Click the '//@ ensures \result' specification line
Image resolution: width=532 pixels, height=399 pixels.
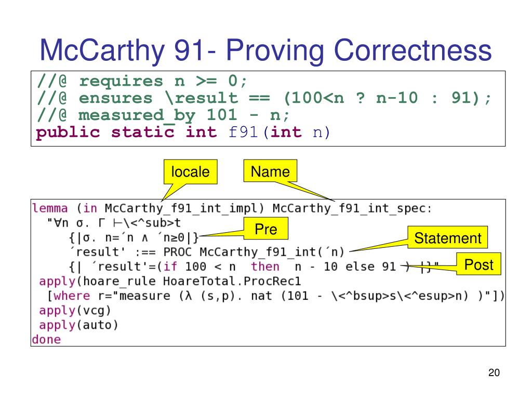coord(264,98)
